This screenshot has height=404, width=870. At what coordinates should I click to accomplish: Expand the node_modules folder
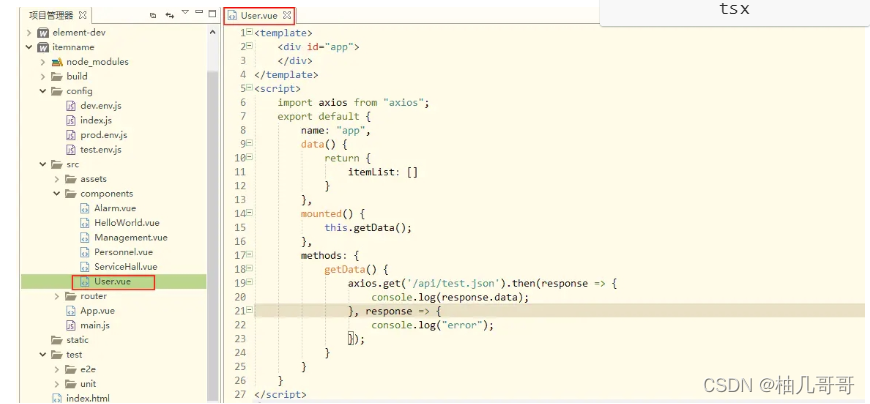pos(43,62)
